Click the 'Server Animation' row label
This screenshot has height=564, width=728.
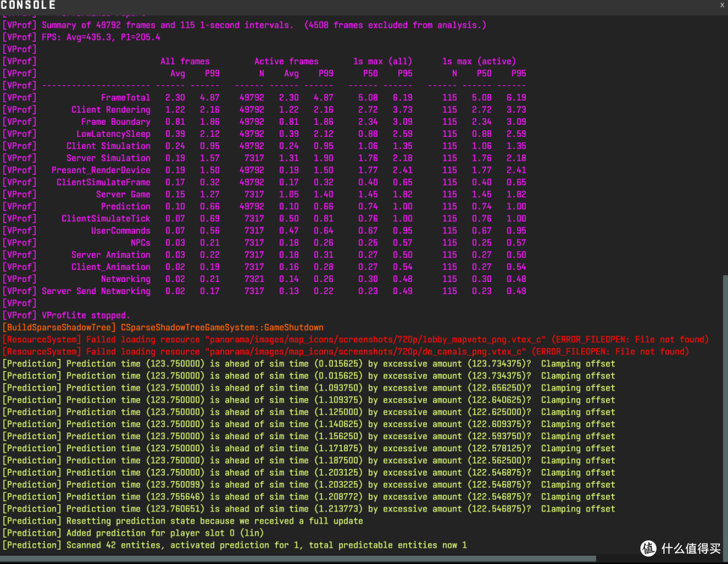coord(111,254)
